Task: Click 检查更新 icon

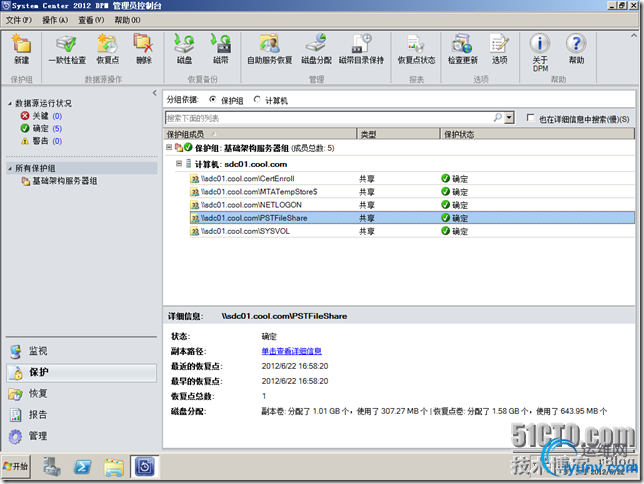Action: click(462, 49)
